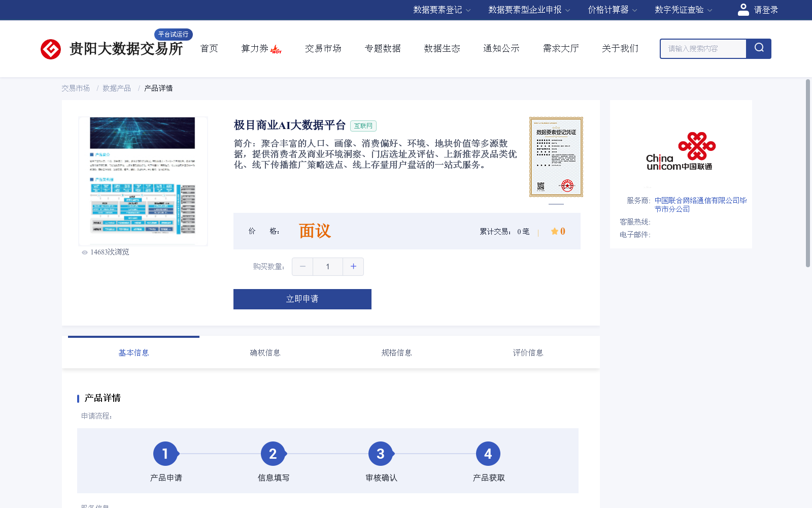Viewport: 812px width, 508px height.
Task: Click the 累计交易 0笔 text
Action: coord(504,232)
